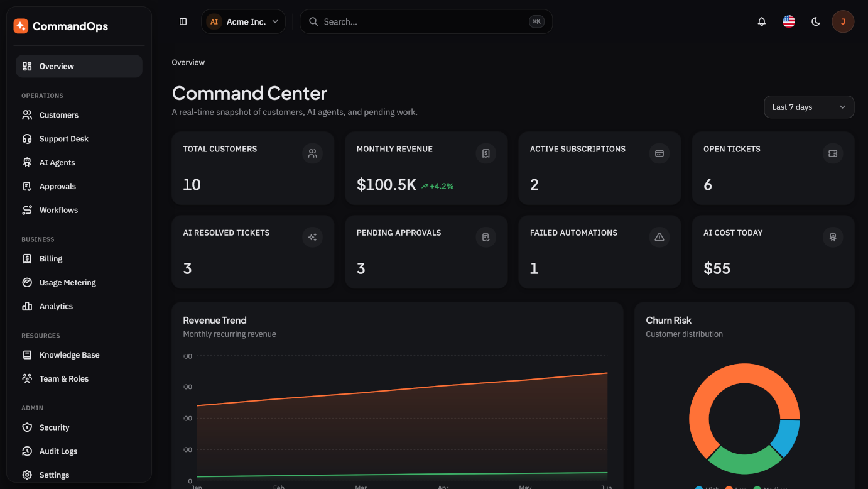
Task: Open the Approvals page
Action: 79,187
